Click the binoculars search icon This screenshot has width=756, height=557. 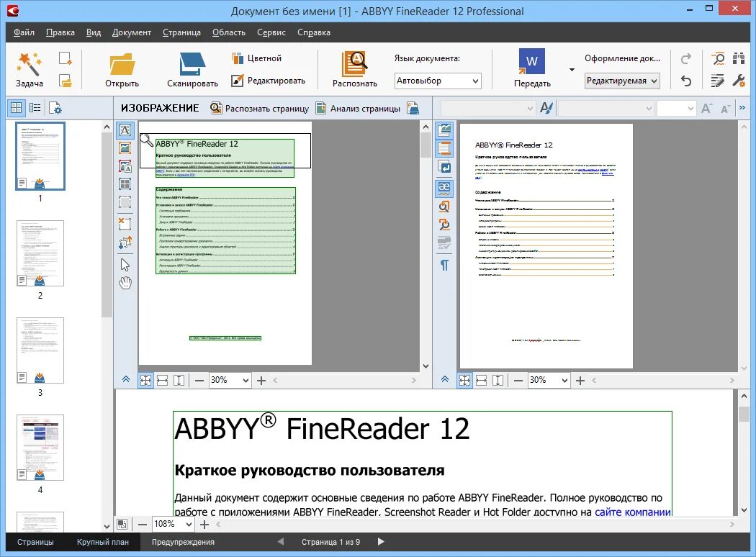(739, 58)
